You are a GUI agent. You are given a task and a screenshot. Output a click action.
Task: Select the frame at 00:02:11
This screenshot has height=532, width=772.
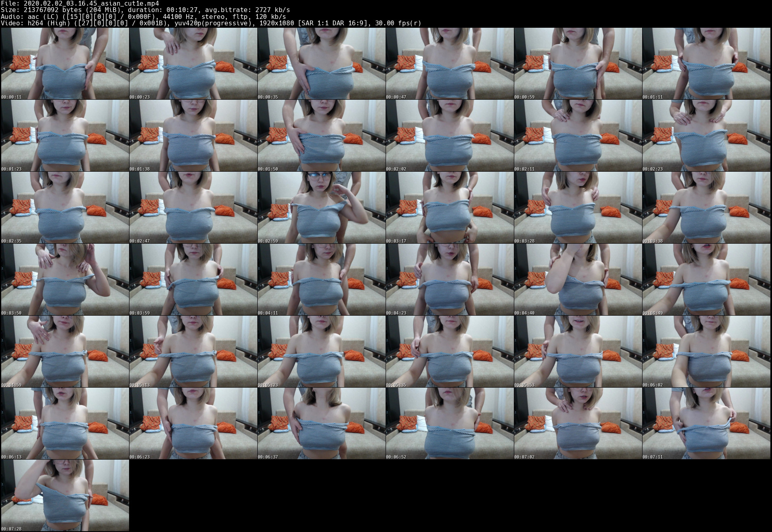point(578,136)
